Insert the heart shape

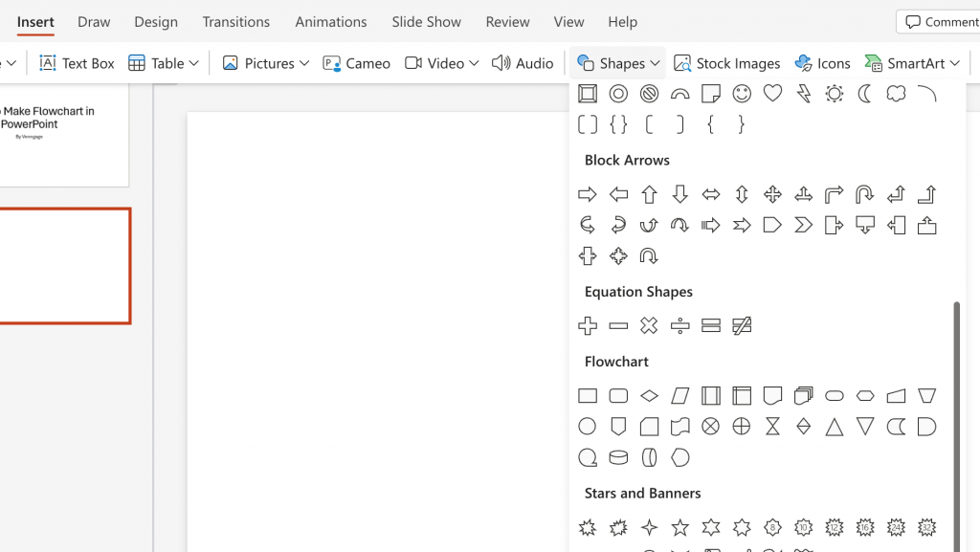[x=772, y=94]
